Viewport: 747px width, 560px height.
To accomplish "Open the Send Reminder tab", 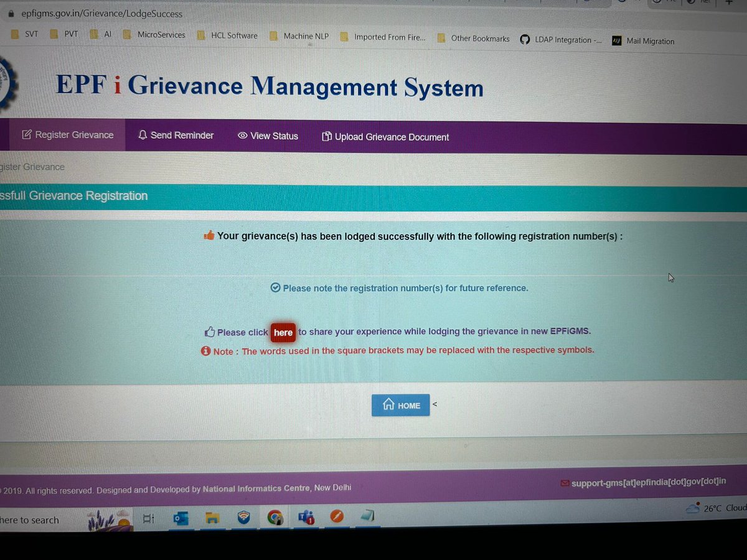I will point(176,136).
